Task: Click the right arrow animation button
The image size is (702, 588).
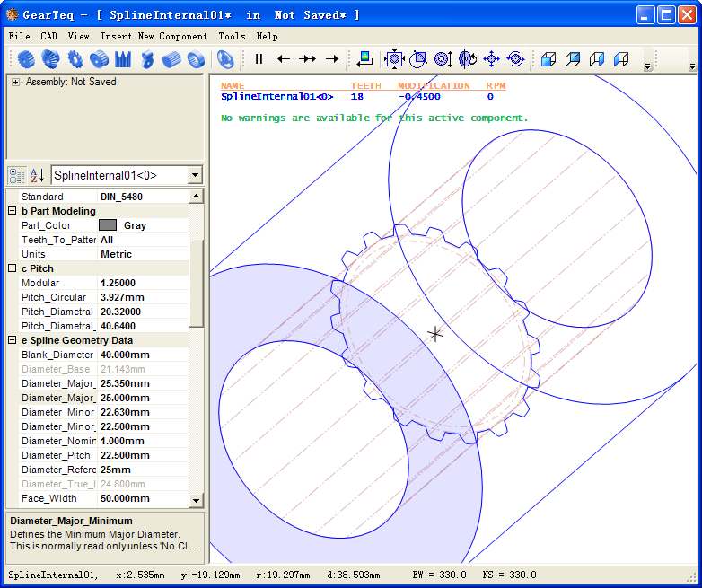Action: pos(332,58)
